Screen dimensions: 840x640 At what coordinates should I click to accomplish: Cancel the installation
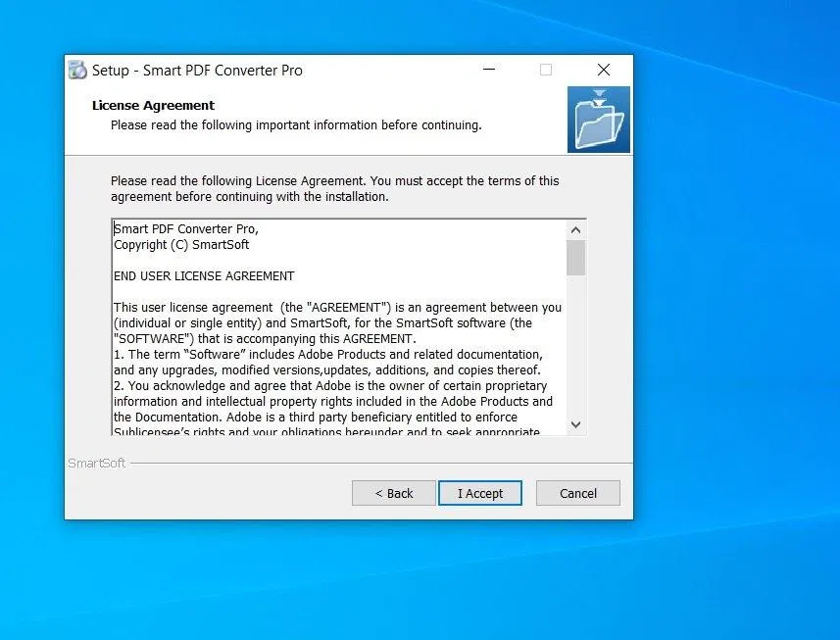pyautogui.click(x=577, y=493)
